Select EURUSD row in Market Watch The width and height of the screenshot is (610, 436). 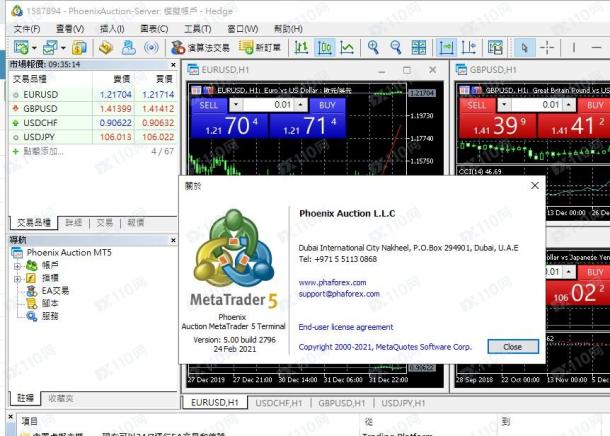click(93, 95)
